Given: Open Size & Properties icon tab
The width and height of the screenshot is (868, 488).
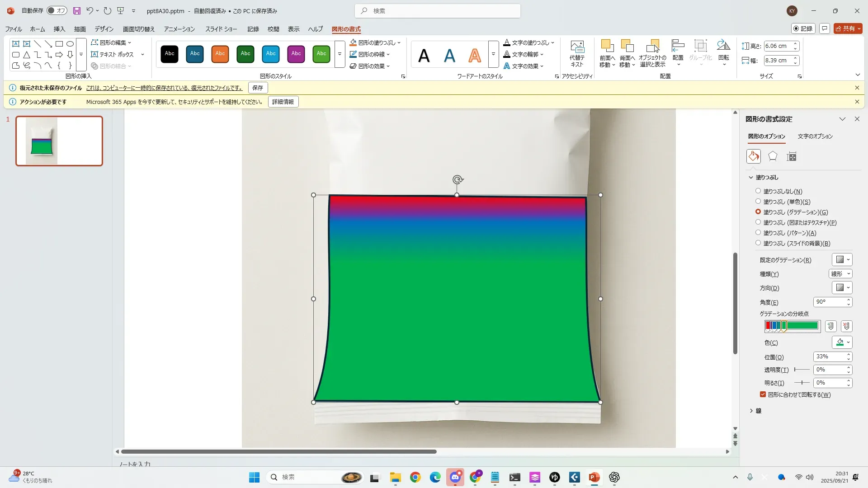Looking at the screenshot, I should click(x=791, y=156).
